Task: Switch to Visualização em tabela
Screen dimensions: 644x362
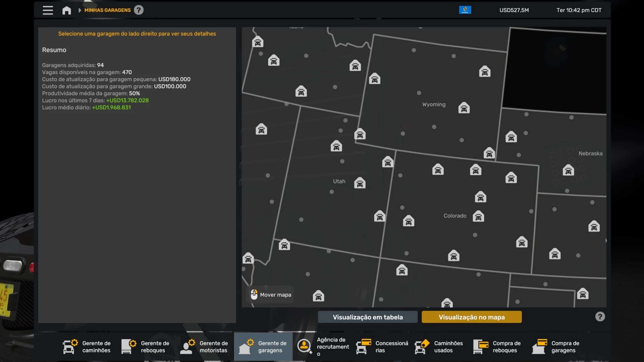Action: [x=368, y=317]
